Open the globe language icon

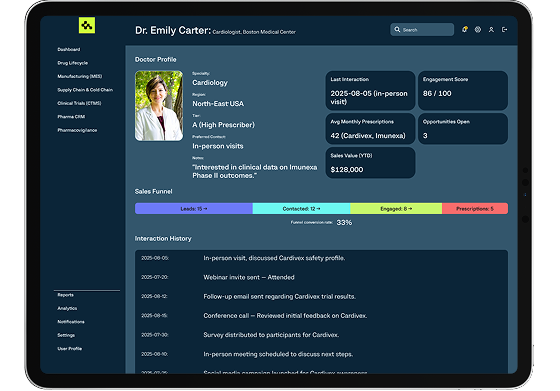click(478, 30)
